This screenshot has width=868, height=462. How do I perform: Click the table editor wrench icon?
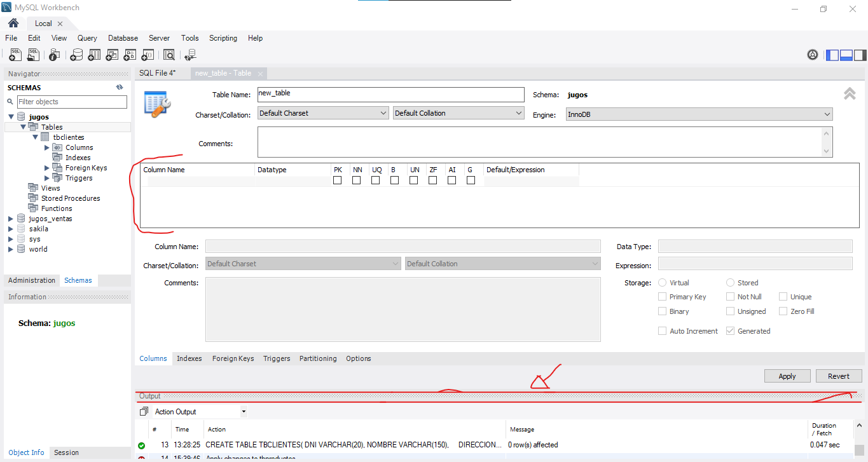click(157, 104)
